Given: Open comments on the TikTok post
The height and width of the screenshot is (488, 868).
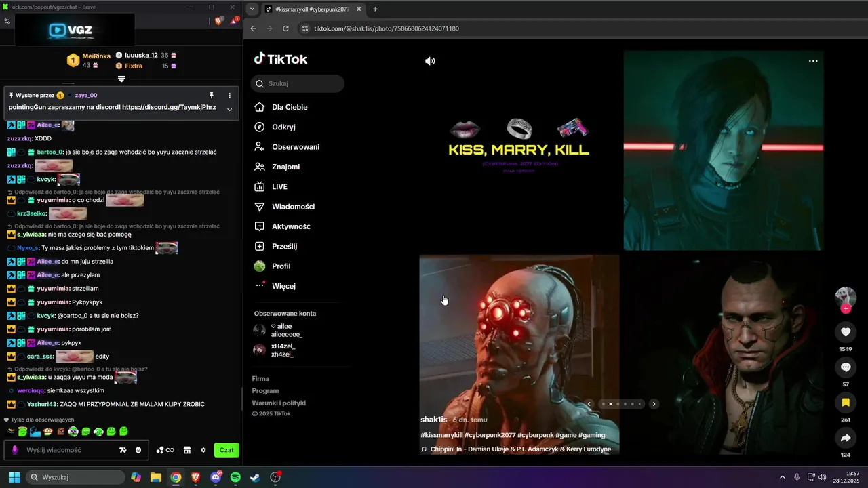Looking at the screenshot, I should [846, 367].
